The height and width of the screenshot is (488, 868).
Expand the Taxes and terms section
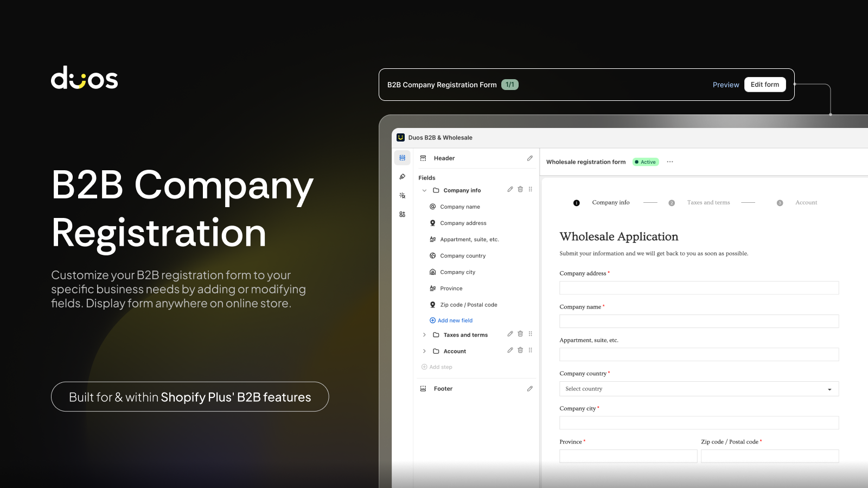(425, 335)
